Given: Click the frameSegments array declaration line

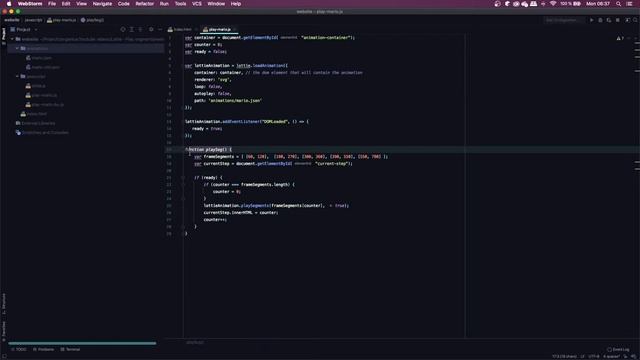Looking at the screenshot, I should pos(291,157).
